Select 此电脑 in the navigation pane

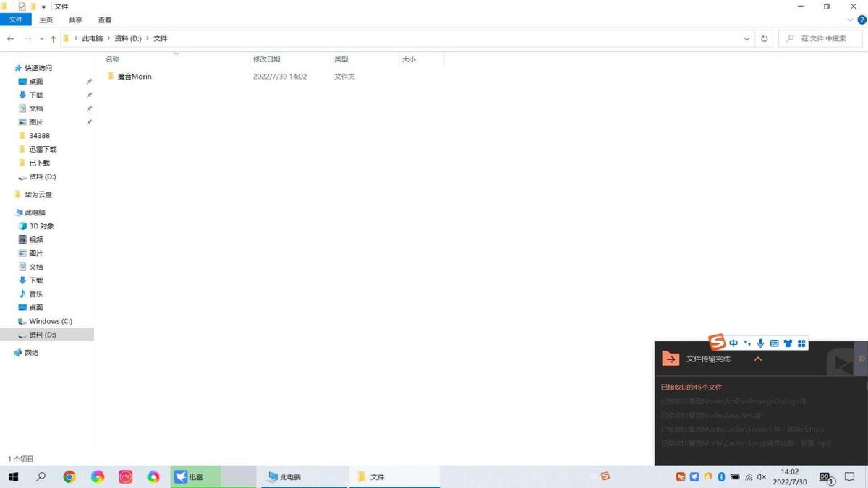[35, 213]
